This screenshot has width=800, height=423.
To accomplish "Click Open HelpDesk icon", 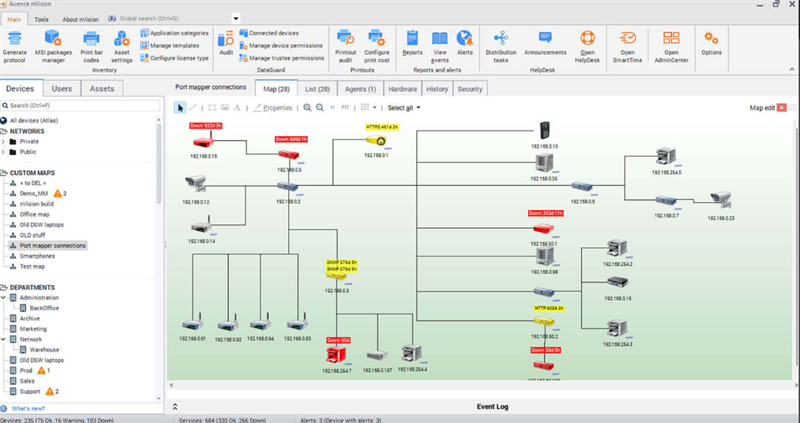I will 587,38.
